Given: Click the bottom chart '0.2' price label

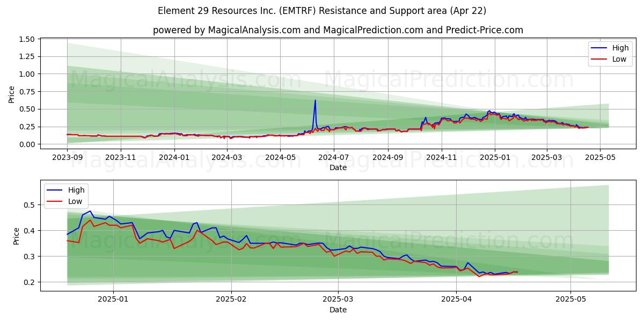Looking at the screenshot, I should [x=28, y=282].
